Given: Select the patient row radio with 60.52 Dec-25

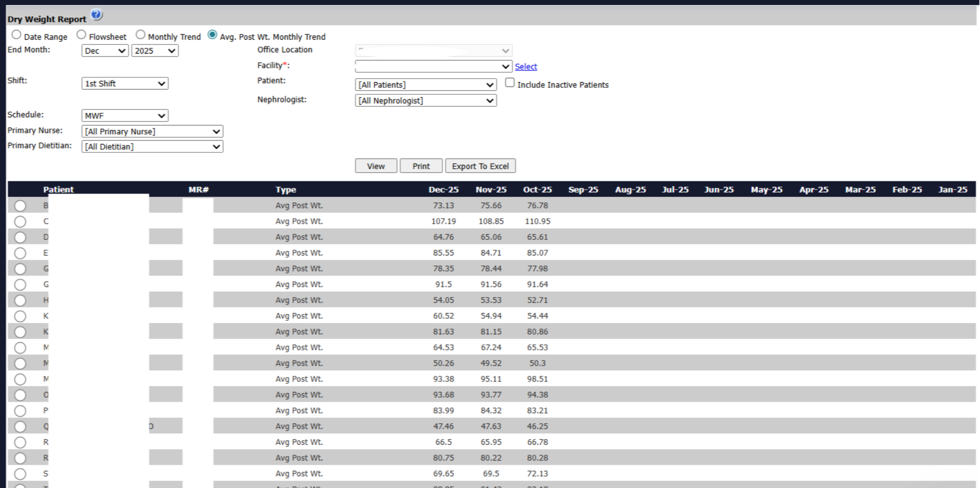Looking at the screenshot, I should 20,316.
